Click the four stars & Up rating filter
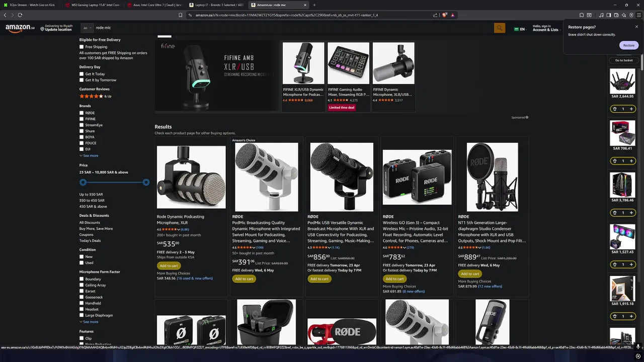 pos(95,96)
